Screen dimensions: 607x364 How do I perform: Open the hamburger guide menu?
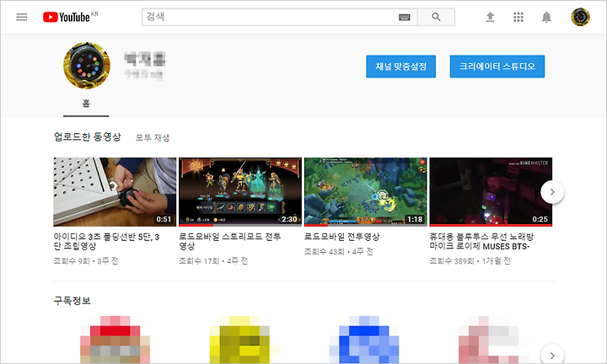click(22, 17)
